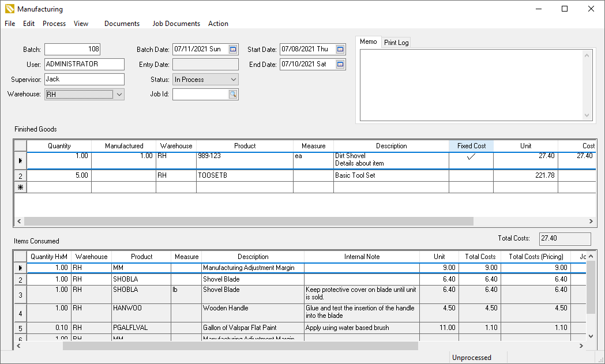Expand the Warehouse dropdown

pos(119,95)
